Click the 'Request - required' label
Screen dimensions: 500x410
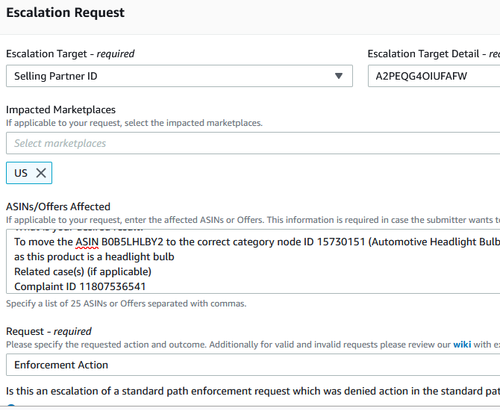click(x=49, y=331)
